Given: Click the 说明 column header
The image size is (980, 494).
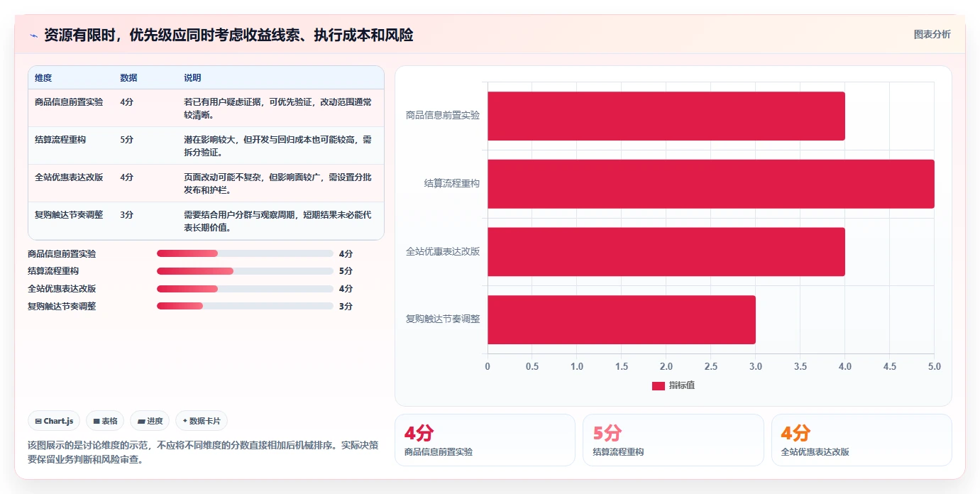Looking at the screenshot, I should (193, 77).
